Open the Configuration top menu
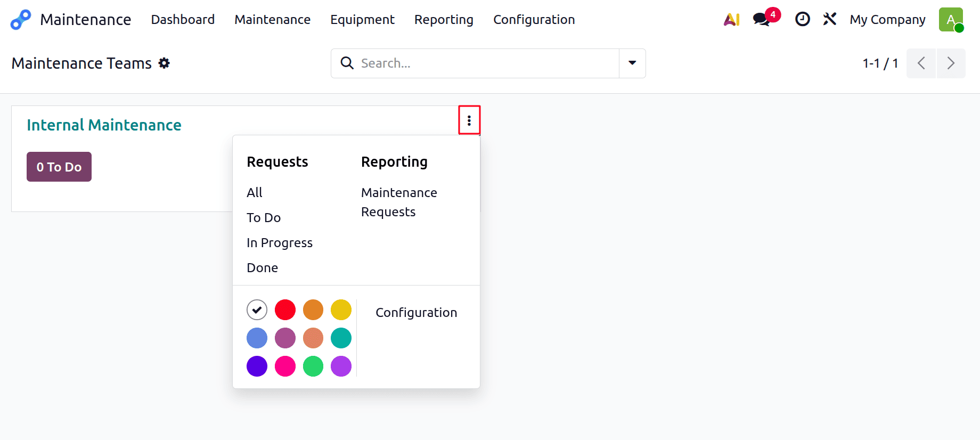 point(534,20)
